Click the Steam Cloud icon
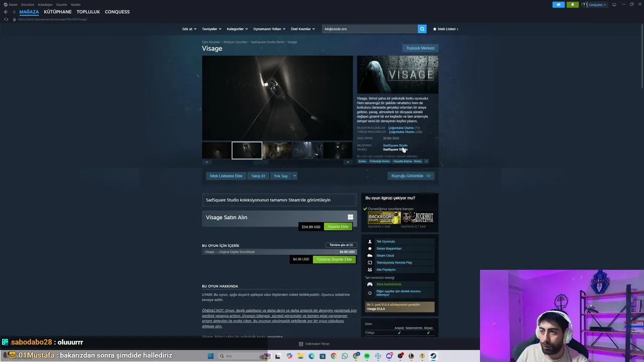644x362 pixels. point(370,255)
